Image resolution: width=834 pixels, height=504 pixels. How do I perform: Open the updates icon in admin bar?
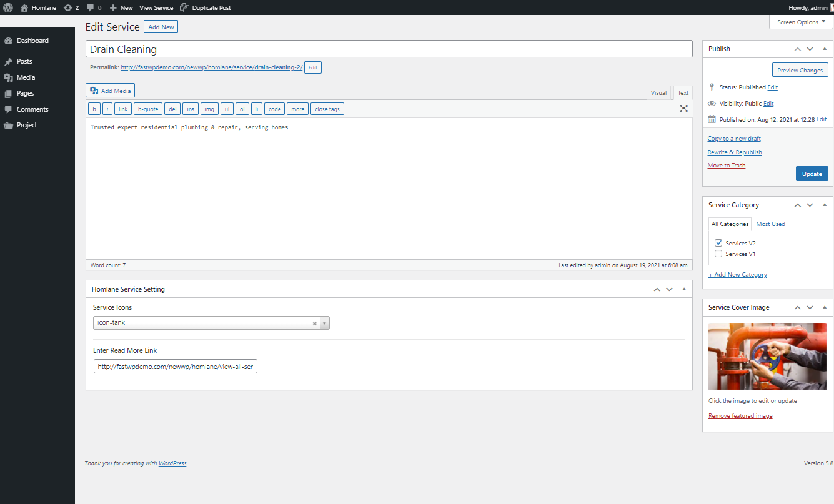(x=67, y=7)
